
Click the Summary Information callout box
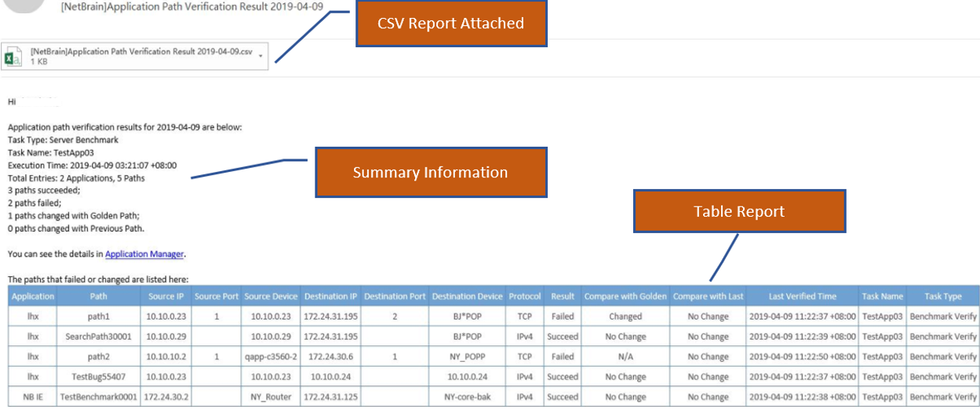tap(430, 172)
